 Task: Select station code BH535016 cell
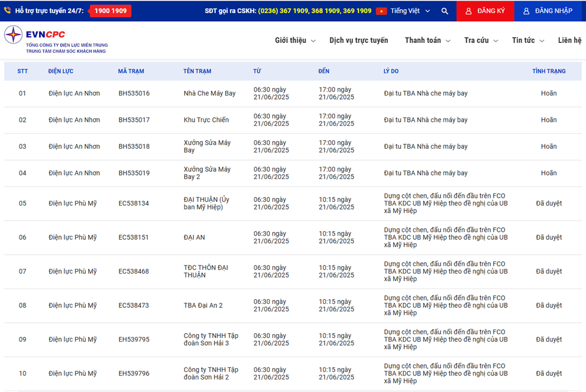click(x=134, y=93)
